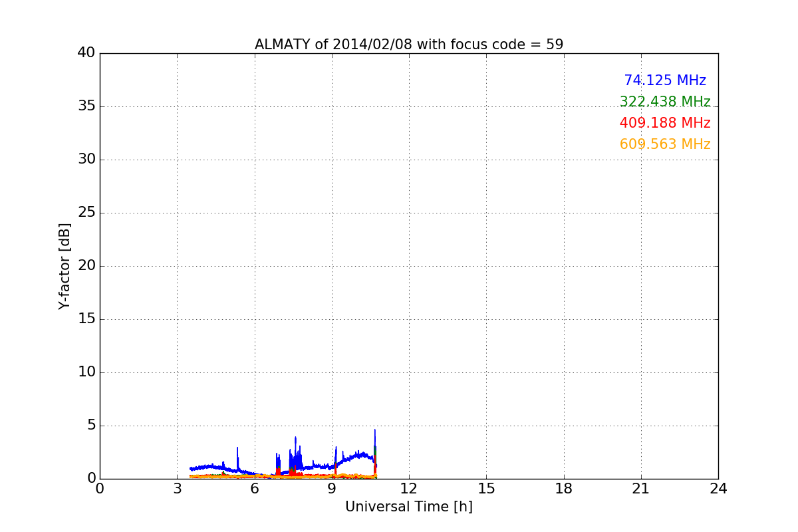Select the 74.125 MHz legend label
This screenshot has height=532, width=798.
[x=665, y=80]
